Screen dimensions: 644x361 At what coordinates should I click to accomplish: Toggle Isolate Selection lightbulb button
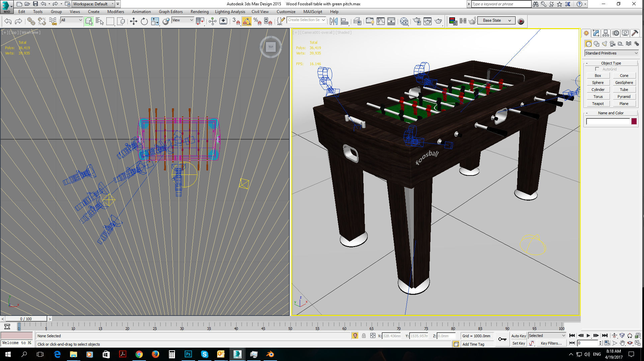[x=355, y=336]
